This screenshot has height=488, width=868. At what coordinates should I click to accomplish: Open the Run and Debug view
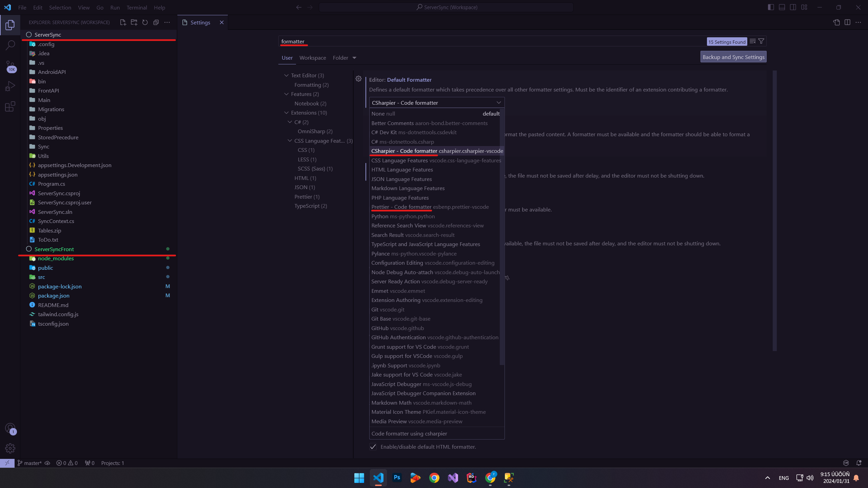[10, 86]
